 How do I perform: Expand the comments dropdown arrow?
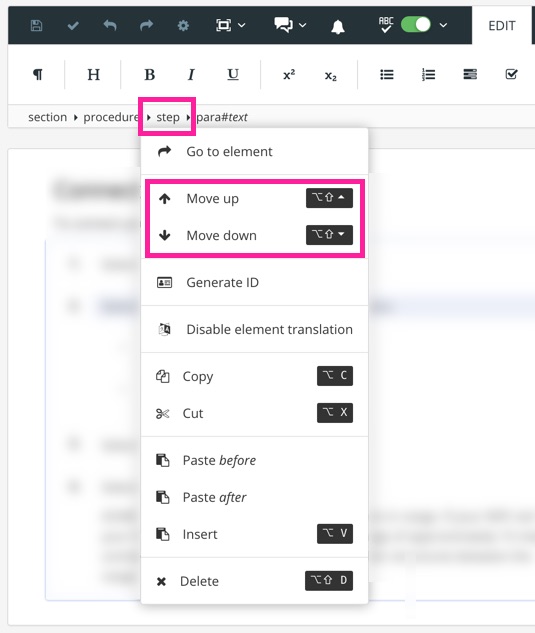302,25
